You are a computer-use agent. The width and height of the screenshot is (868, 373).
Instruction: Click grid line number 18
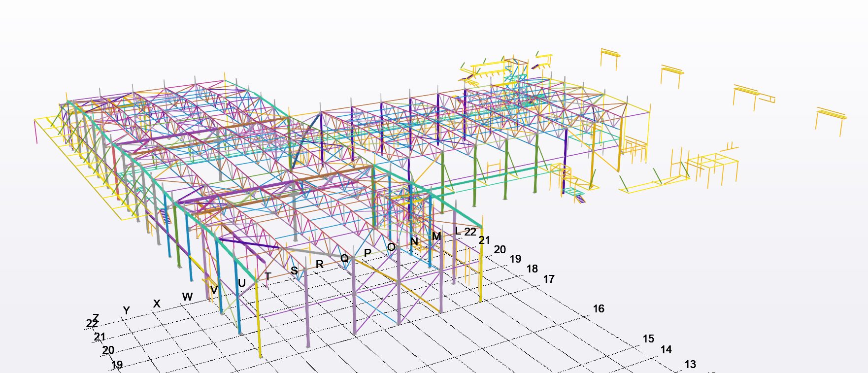click(x=532, y=269)
